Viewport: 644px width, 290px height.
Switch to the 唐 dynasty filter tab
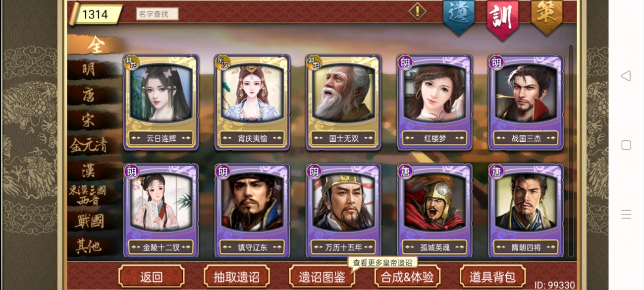point(89,94)
